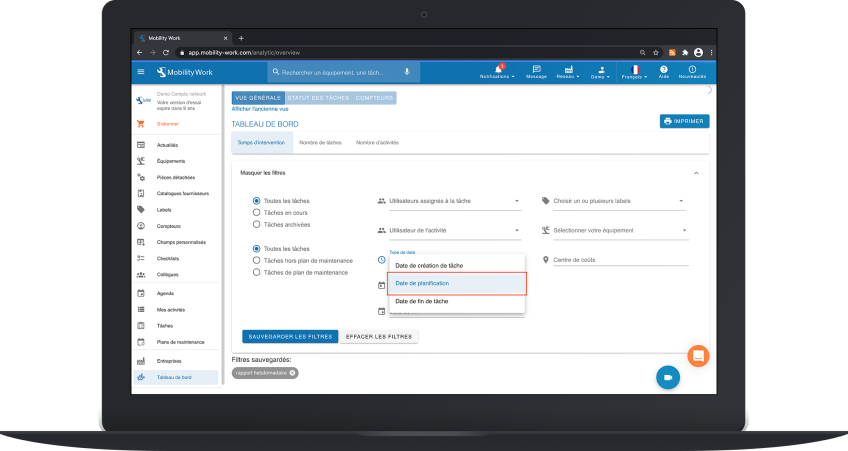The image size is (848, 451).
Task: Open Collègues in the sidebar
Action: pos(168,275)
